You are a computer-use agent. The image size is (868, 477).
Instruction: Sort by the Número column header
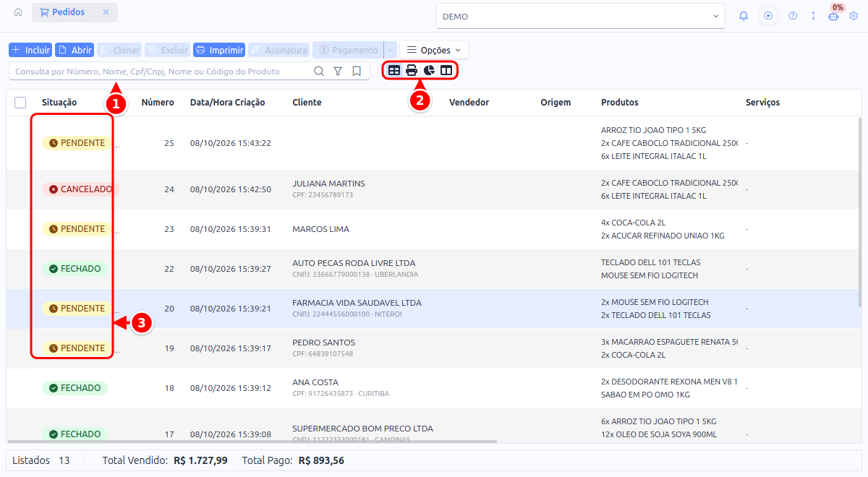pos(158,103)
